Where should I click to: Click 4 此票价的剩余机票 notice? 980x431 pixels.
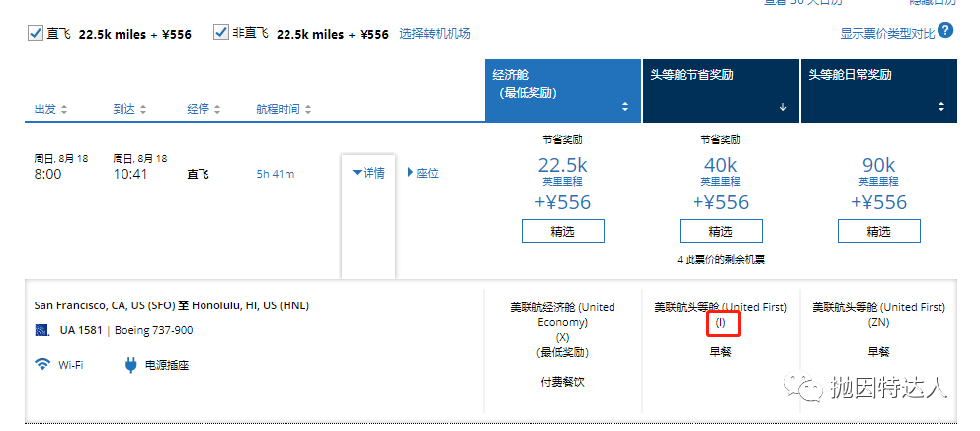click(x=720, y=260)
